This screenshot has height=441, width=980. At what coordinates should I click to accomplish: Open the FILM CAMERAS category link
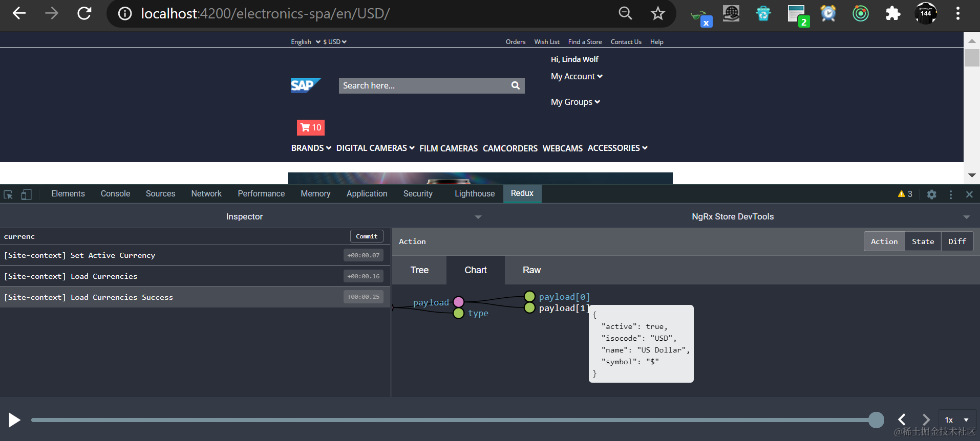(449, 148)
